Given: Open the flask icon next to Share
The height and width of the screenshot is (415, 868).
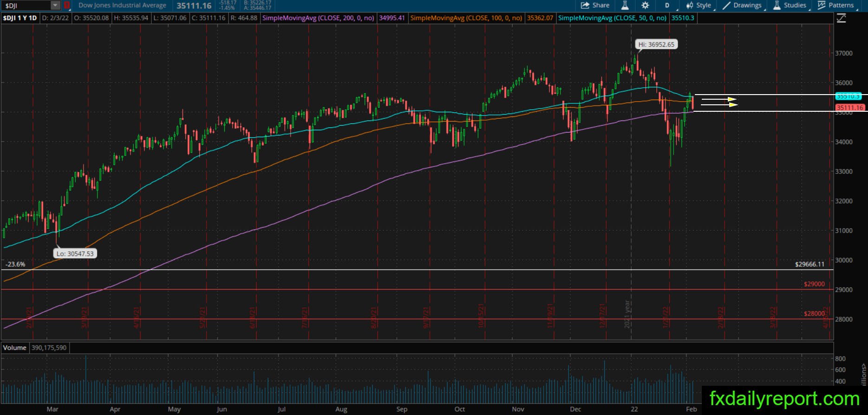Looking at the screenshot, I should coord(625,5).
